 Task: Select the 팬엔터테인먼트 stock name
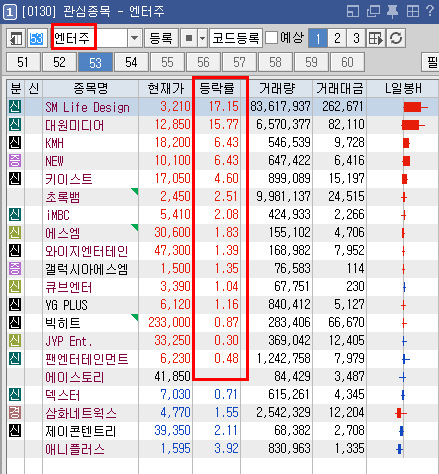(x=87, y=359)
